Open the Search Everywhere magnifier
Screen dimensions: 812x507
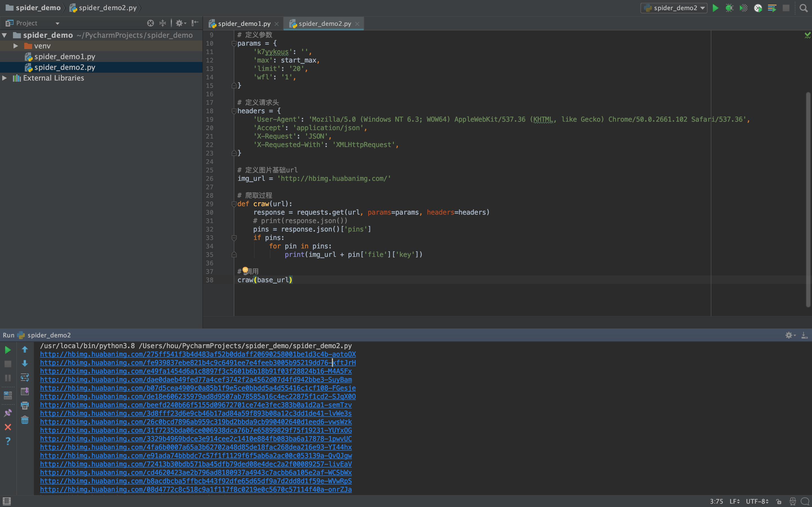[x=803, y=8]
